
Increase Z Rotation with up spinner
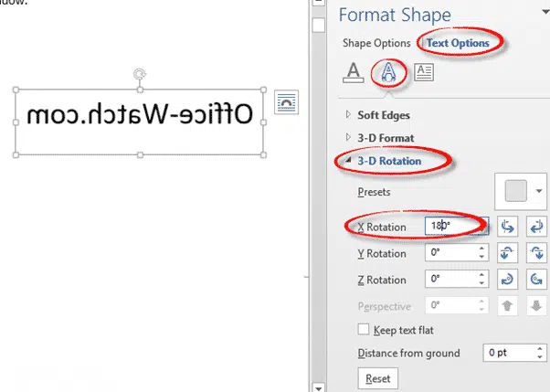481,274
